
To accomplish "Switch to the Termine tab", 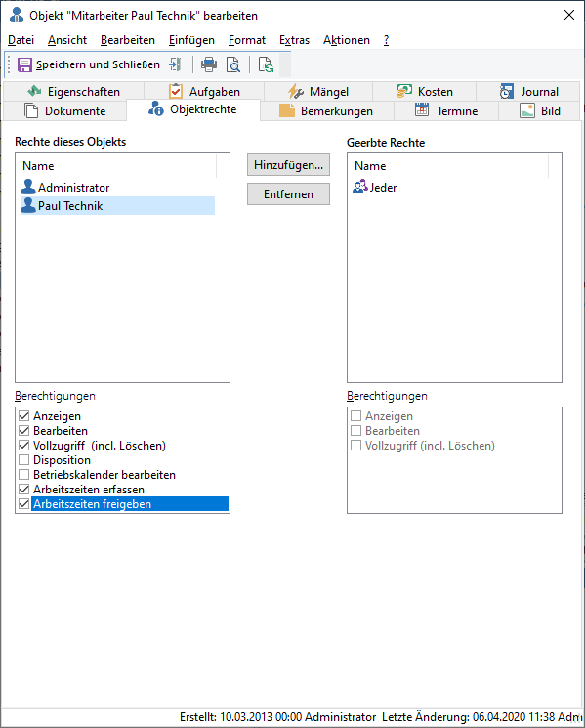I will (x=446, y=111).
